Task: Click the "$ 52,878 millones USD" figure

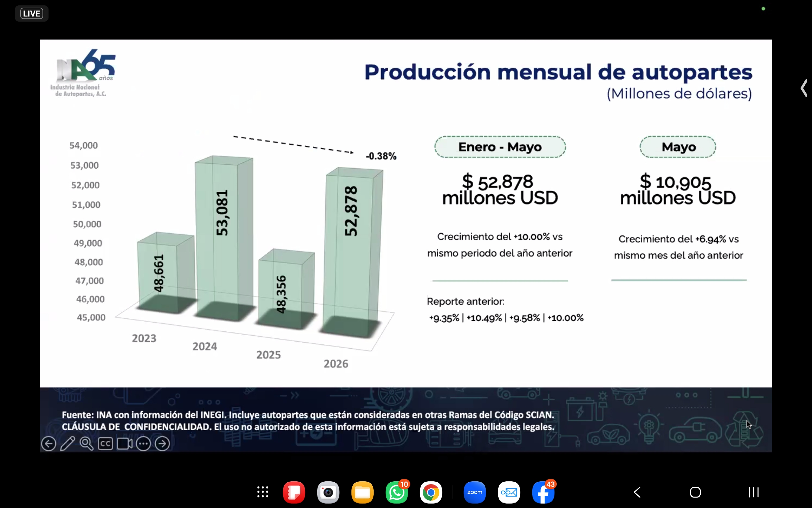Action: click(500, 190)
